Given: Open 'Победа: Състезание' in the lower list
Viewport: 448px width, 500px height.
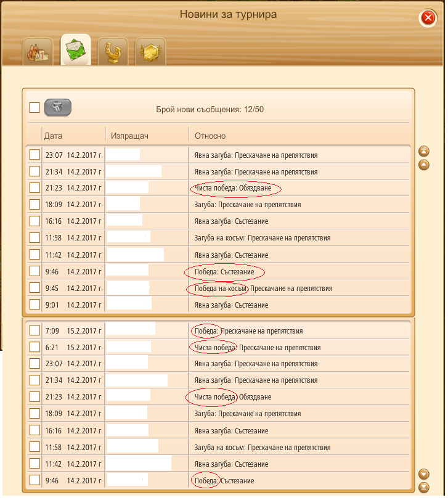Looking at the screenshot, I should [x=224, y=480].
